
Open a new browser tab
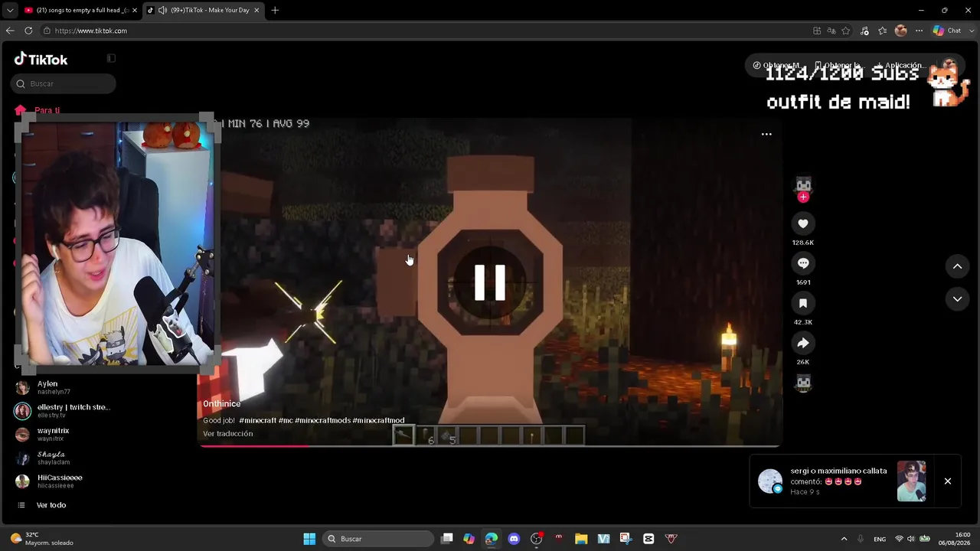[275, 10]
